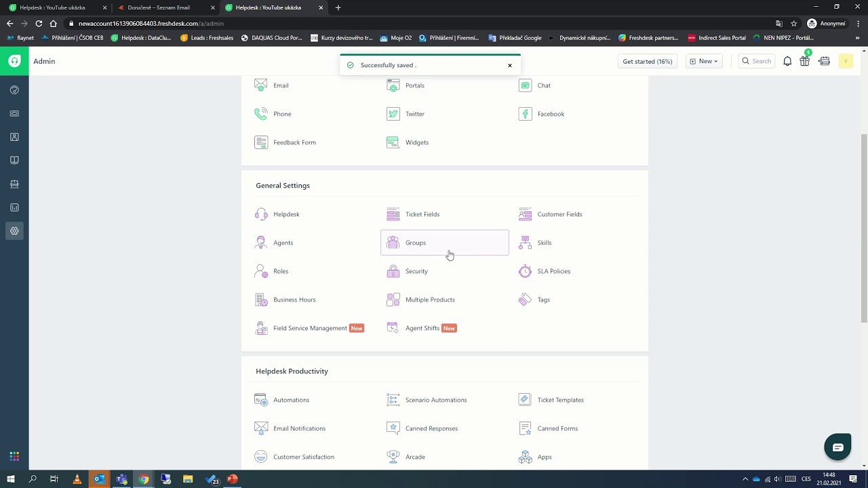Open Customer Fields settings
Viewport: 868px width, 488px height.
(x=551, y=214)
